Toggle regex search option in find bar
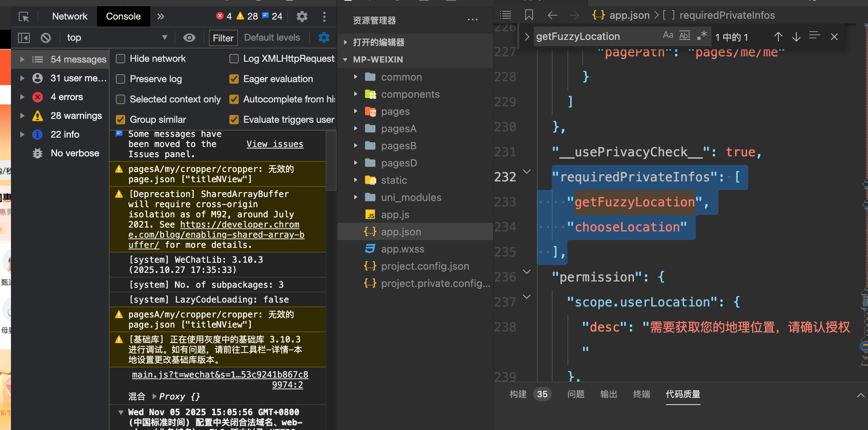Screen dimensions: 868x430 point(702,36)
